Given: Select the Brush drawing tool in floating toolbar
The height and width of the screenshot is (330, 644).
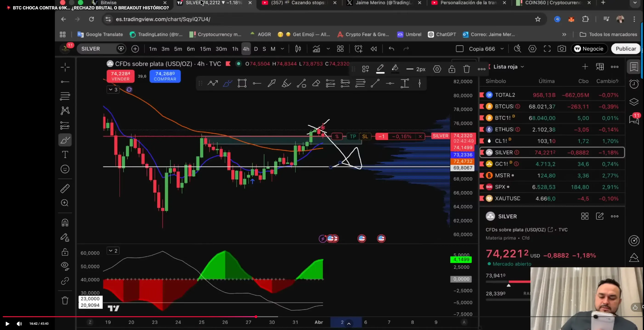Looking at the screenshot, I should 228,83.
